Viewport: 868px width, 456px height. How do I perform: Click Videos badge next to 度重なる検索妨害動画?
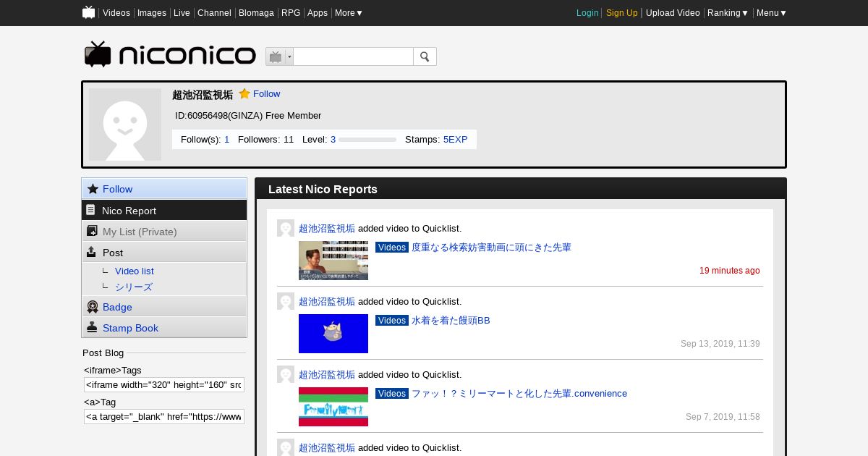[x=392, y=248]
